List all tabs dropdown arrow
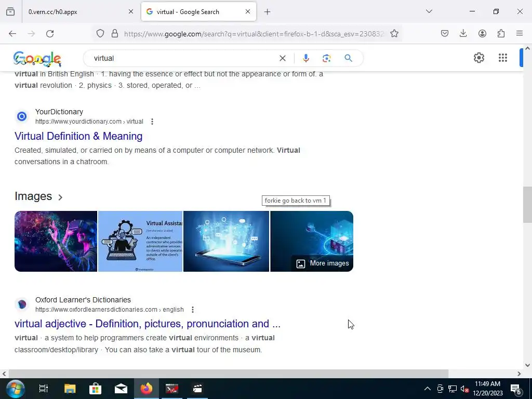Viewport: 532px width, 399px height. (429, 11)
